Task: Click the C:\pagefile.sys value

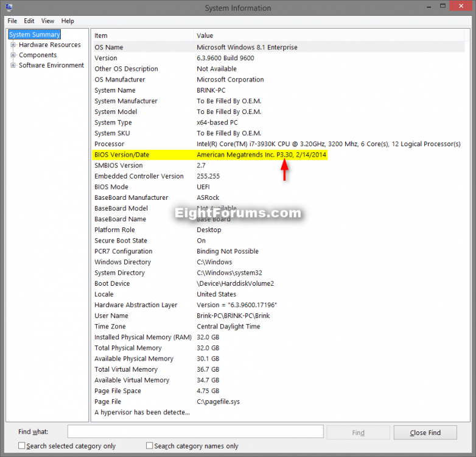Action: coord(218,402)
